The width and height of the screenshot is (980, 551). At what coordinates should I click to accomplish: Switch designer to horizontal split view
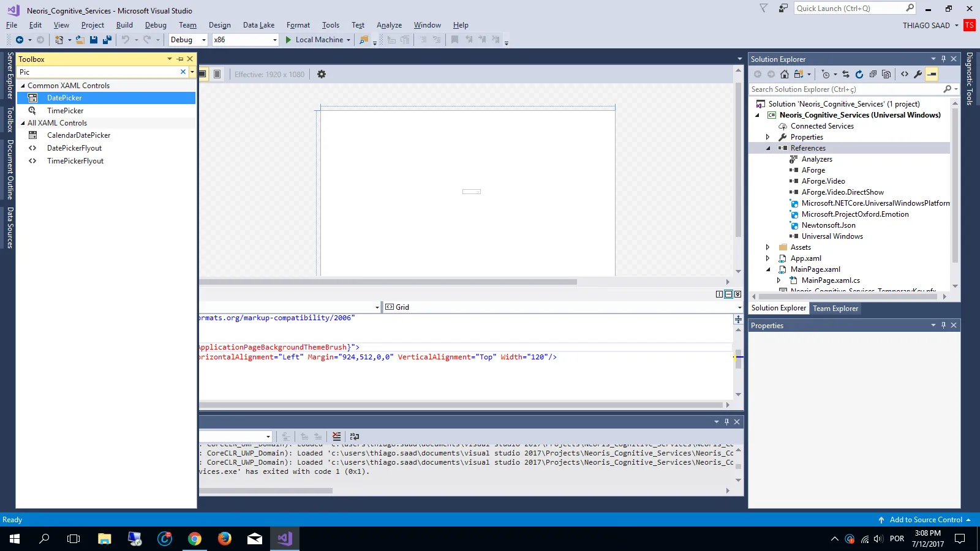728,294
